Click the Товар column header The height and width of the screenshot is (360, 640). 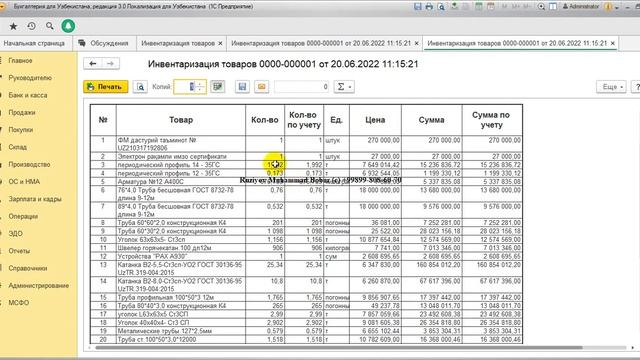pos(181,120)
